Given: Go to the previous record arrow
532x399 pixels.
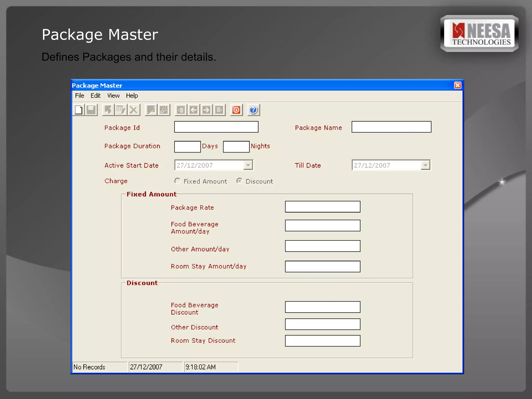Looking at the screenshot, I should (x=194, y=110).
